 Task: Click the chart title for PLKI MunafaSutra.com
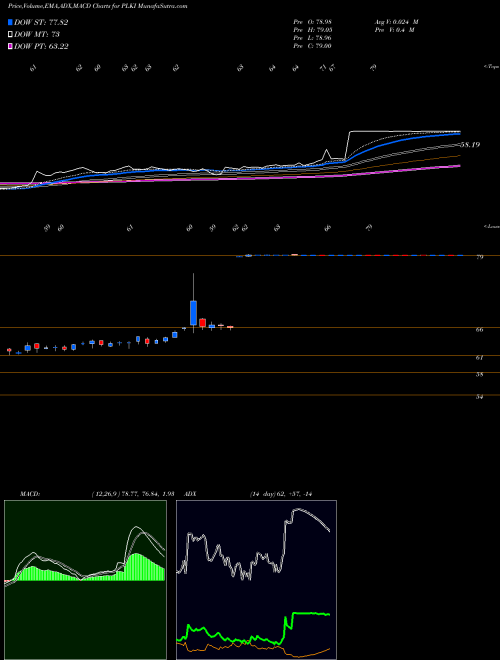coord(98,6)
